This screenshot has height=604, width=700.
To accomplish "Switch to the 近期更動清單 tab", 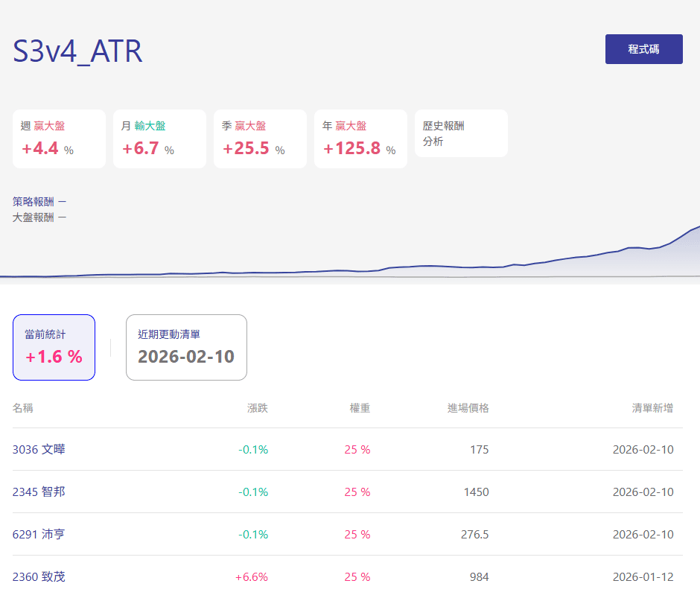I will coord(186,347).
